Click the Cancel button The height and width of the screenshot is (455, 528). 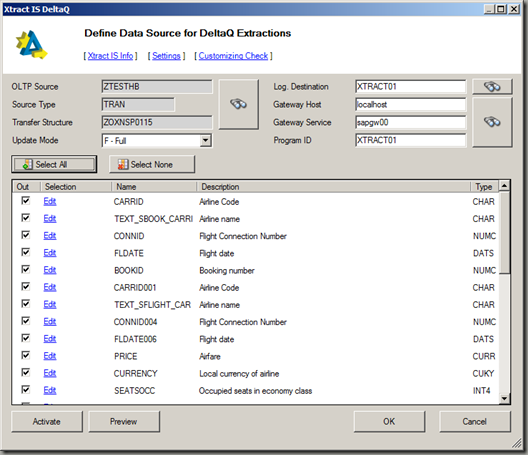point(475,421)
